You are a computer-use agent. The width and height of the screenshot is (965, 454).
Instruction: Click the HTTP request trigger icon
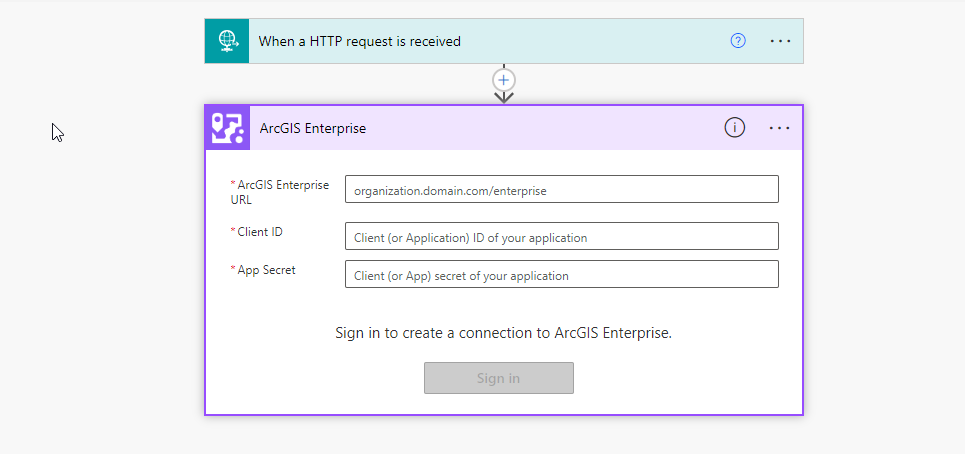[227, 41]
